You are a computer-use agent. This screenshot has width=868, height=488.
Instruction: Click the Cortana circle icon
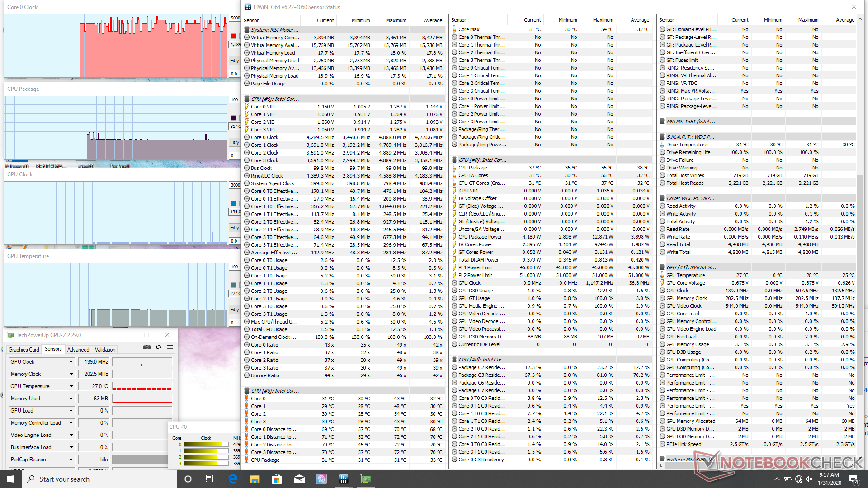coord(188,479)
